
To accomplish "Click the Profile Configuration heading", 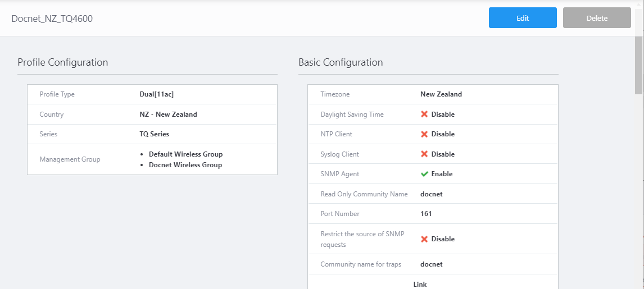I will pos(63,62).
